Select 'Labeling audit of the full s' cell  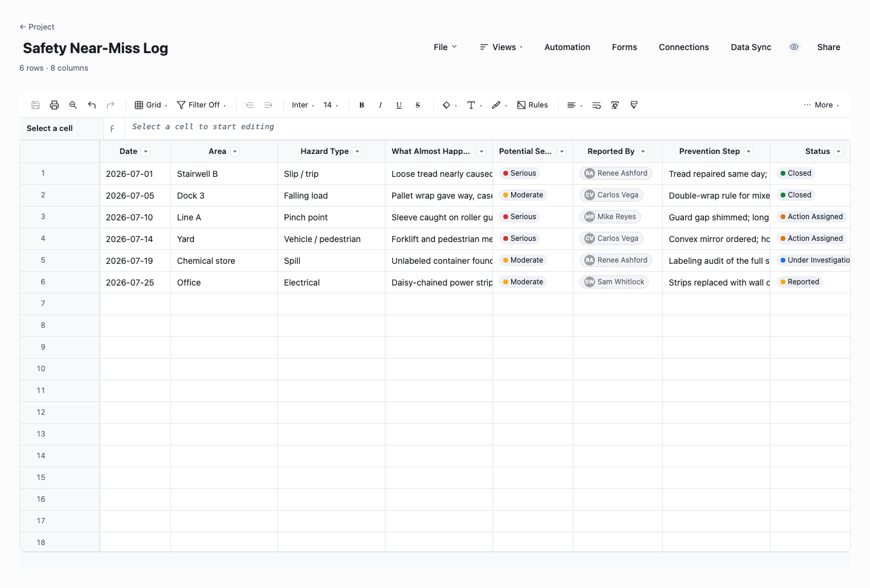point(717,261)
